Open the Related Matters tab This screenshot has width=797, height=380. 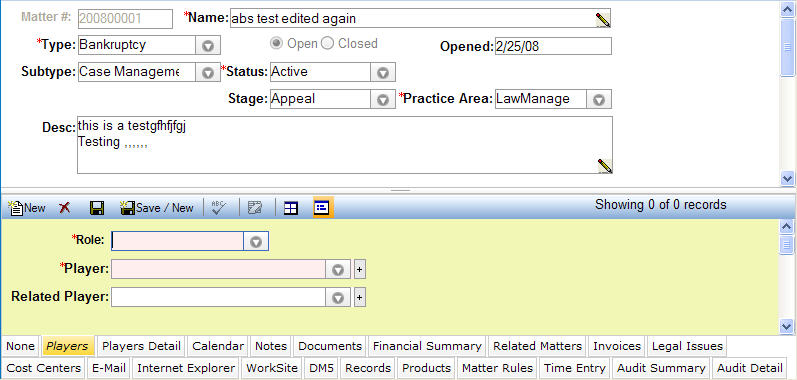click(x=537, y=346)
